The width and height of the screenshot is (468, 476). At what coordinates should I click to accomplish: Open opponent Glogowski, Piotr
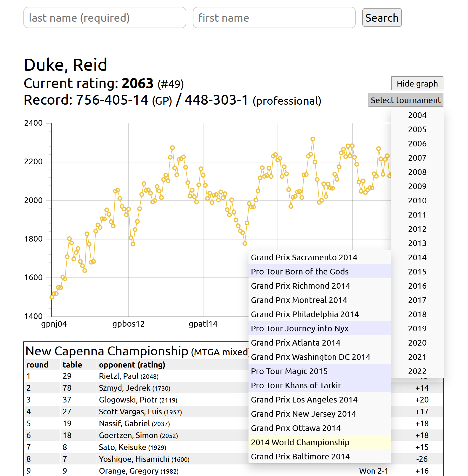pos(128,400)
